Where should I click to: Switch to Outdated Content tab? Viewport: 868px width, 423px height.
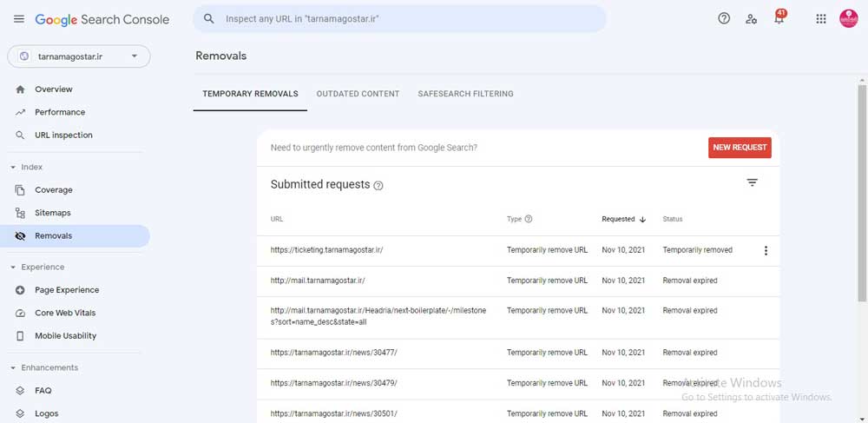coord(358,94)
